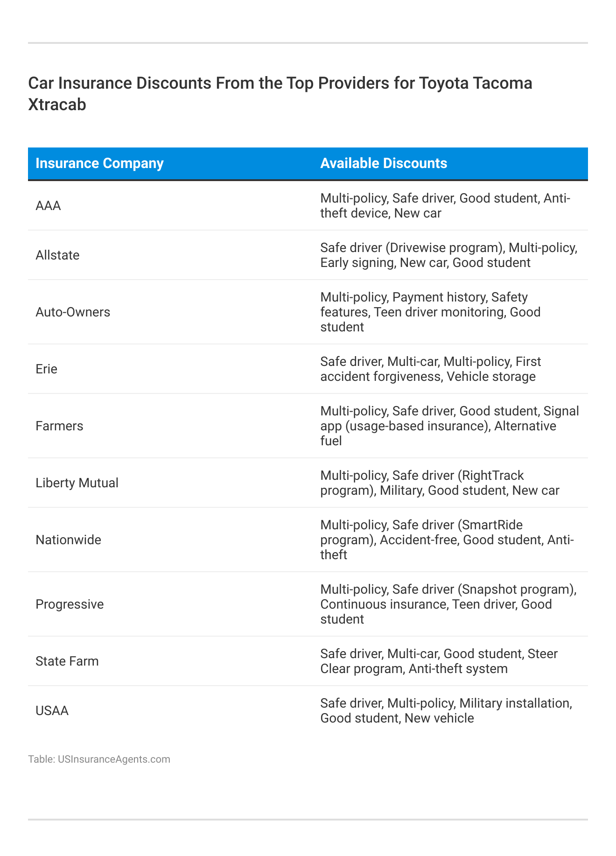Click the "Available Discounts" column header
The image size is (616, 856).
384,163
